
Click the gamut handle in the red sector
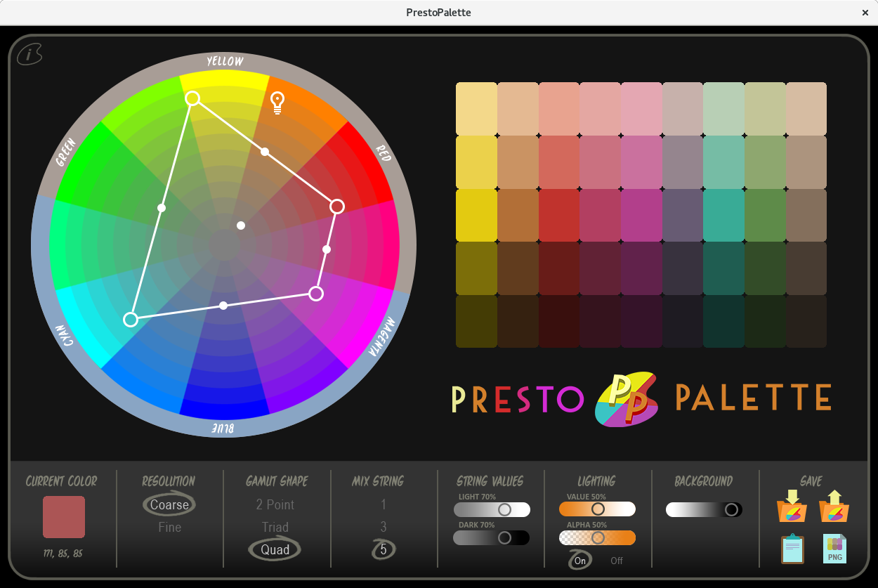click(x=337, y=207)
